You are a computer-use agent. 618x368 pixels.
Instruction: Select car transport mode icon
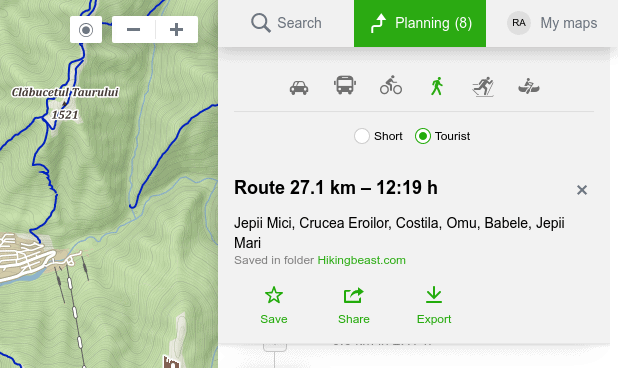(x=299, y=87)
